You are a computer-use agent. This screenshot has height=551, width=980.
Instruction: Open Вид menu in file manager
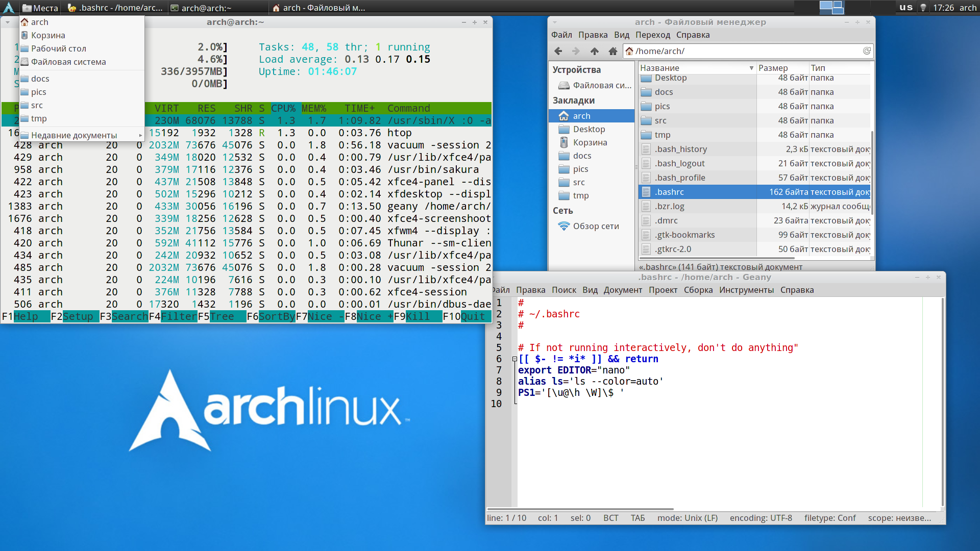pos(621,35)
